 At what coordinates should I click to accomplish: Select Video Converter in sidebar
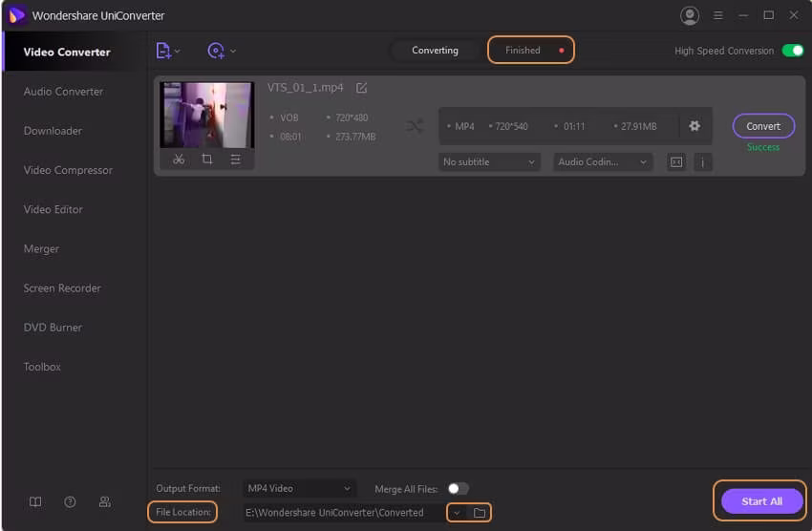point(67,53)
